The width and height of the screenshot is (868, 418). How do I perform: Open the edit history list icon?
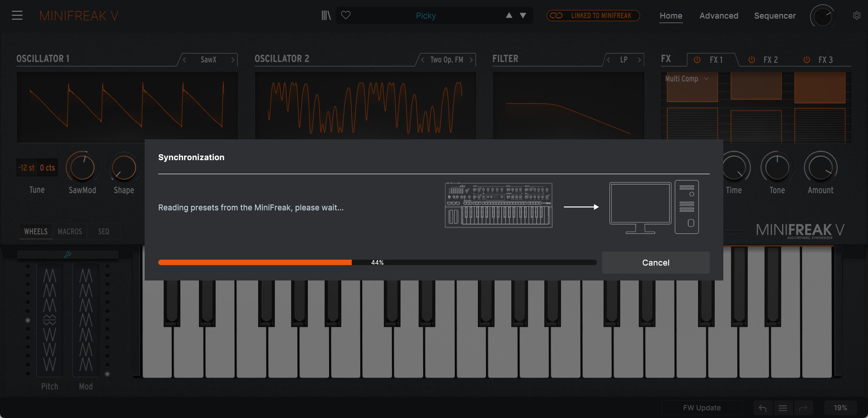click(x=783, y=408)
